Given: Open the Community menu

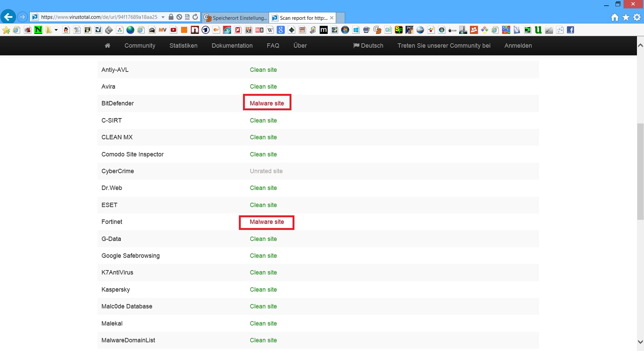Looking at the screenshot, I should click(x=140, y=45).
